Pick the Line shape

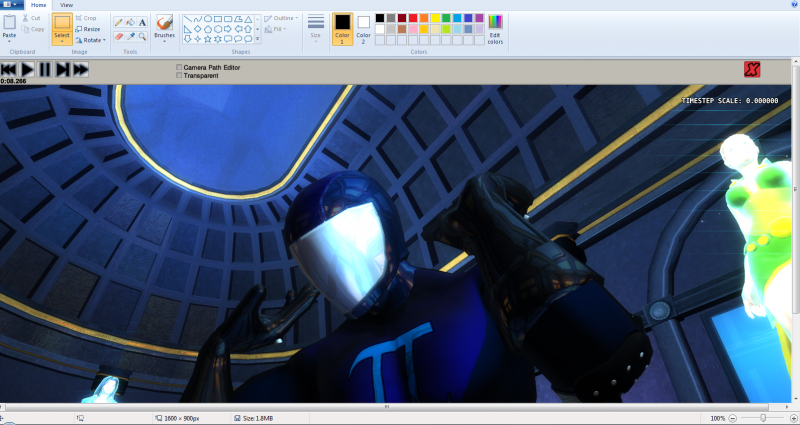pyautogui.click(x=188, y=19)
